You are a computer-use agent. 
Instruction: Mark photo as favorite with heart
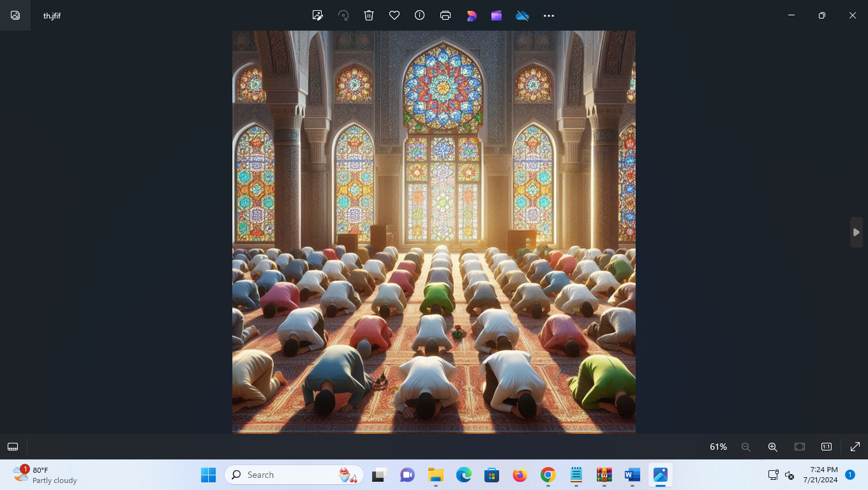point(394,15)
